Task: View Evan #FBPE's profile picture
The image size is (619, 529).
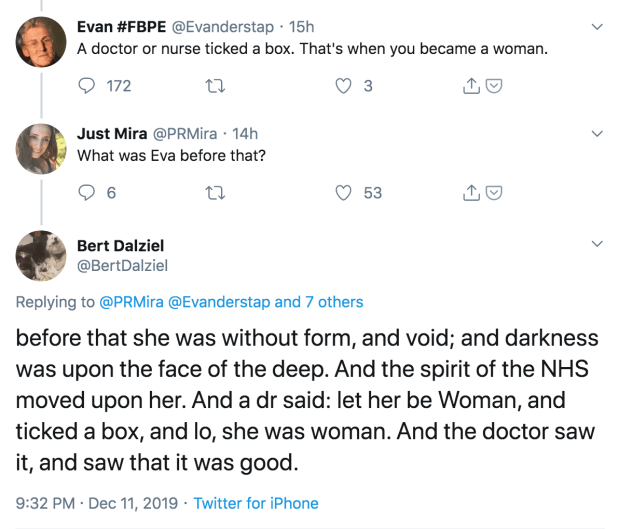Action: point(41,41)
